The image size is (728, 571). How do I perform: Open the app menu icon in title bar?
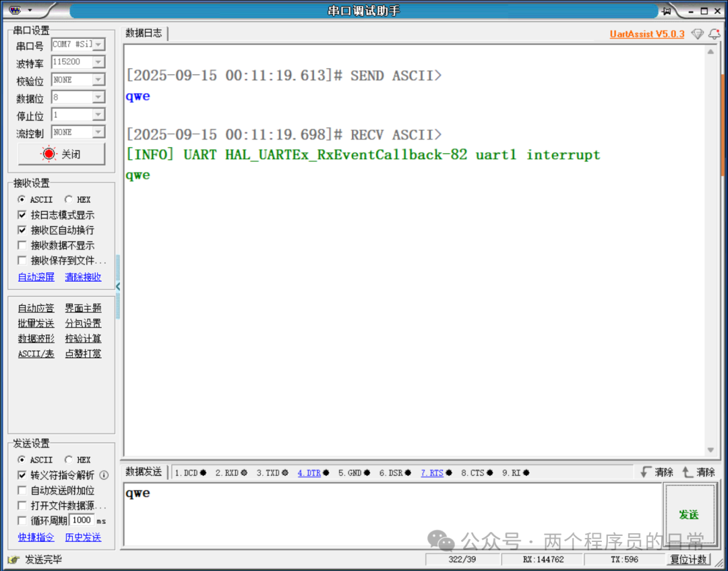pos(15,10)
